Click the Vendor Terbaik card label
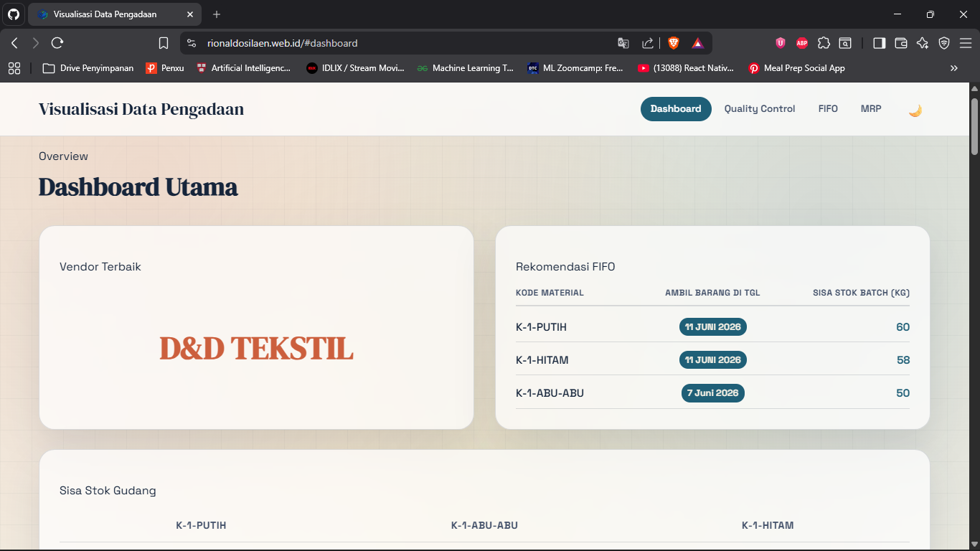This screenshot has height=551, width=980. click(x=100, y=267)
